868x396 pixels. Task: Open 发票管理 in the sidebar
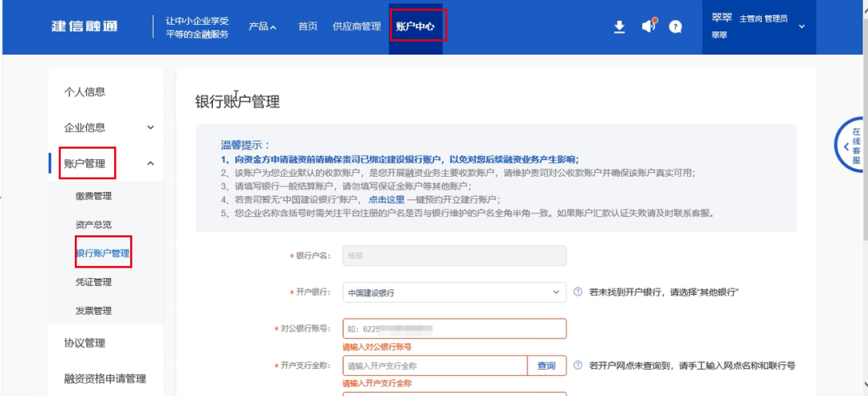pyautogui.click(x=93, y=311)
